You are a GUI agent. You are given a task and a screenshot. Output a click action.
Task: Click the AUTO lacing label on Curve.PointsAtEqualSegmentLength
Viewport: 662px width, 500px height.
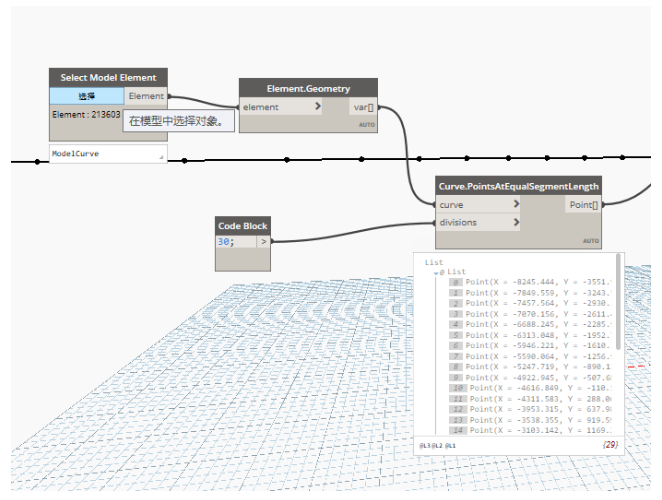pyautogui.click(x=591, y=241)
